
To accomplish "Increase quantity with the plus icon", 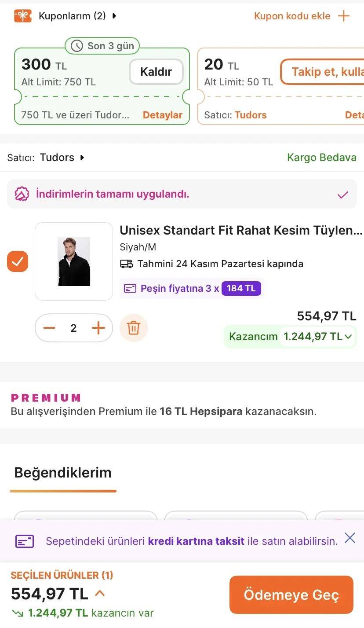I will click(98, 328).
